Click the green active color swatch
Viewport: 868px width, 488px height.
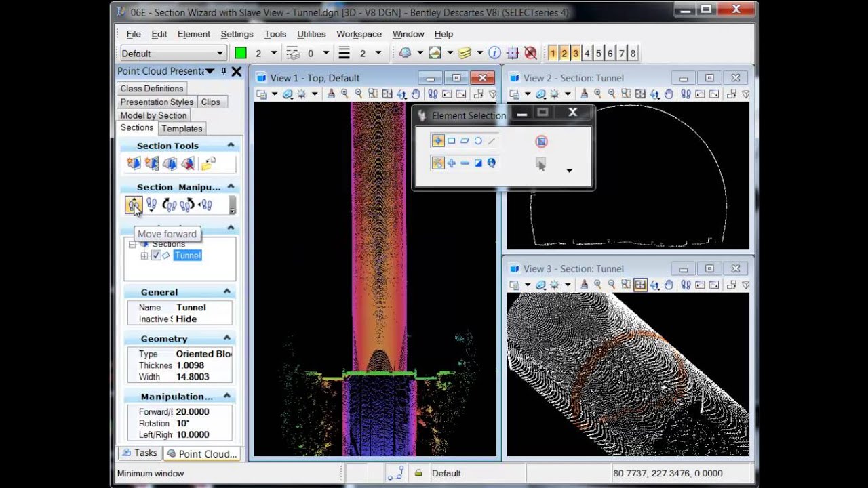[240, 53]
